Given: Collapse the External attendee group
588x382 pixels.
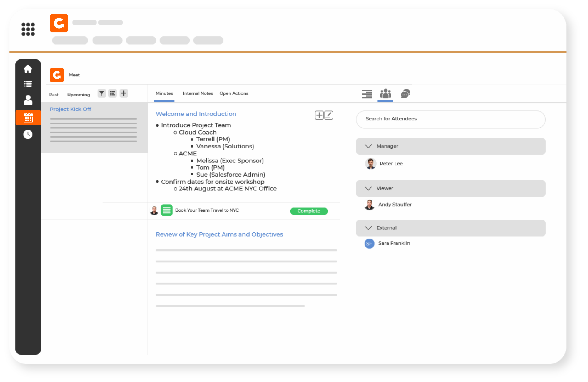Looking at the screenshot, I should pyautogui.click(x=368, y=228).
